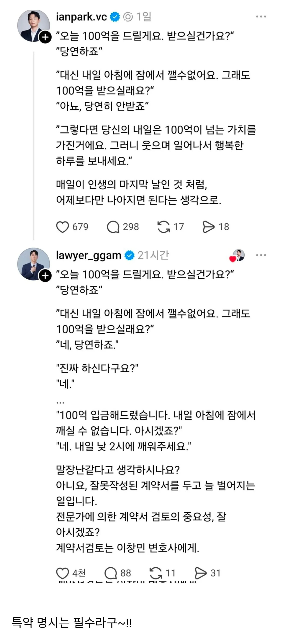
Task: View lawyer_ggam profile picture
Action: pos(33,264)
